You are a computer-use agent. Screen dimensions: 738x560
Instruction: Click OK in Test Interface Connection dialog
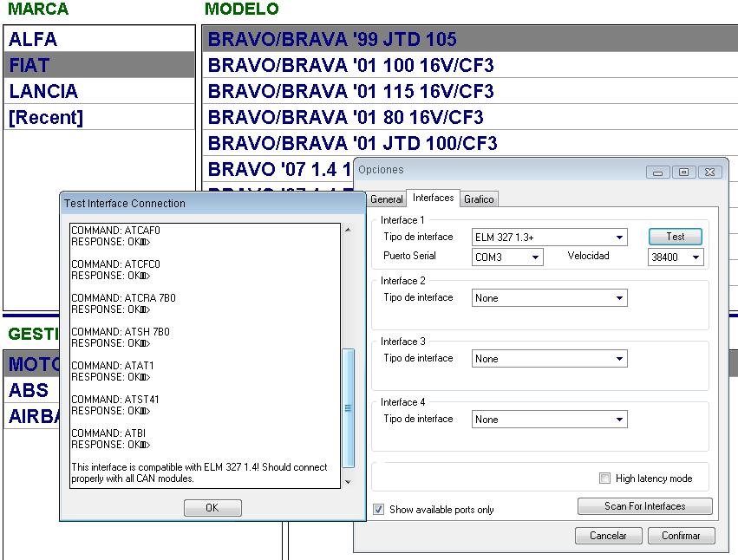click(x=212, y=508)
